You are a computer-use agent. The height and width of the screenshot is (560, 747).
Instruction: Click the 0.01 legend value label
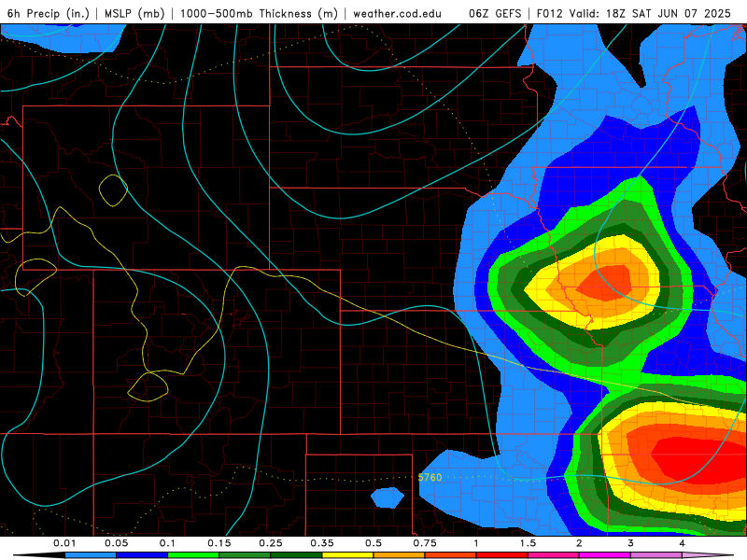(x=64, y=543)
